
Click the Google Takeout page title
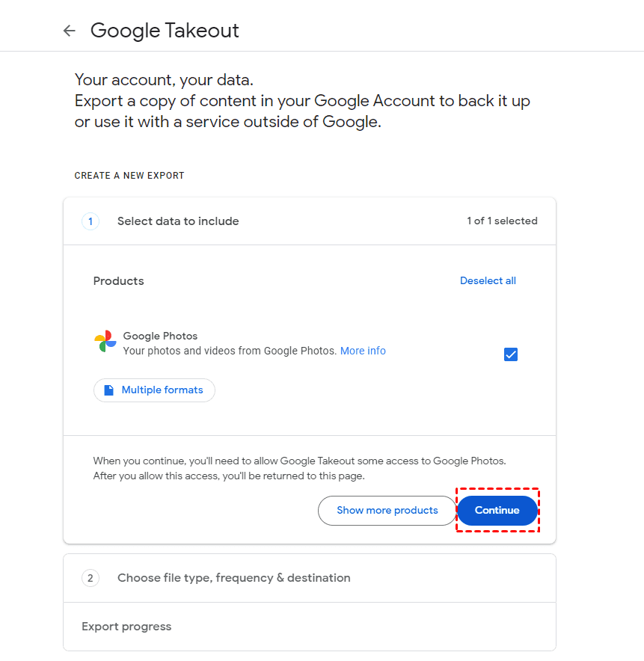(165, 31)
